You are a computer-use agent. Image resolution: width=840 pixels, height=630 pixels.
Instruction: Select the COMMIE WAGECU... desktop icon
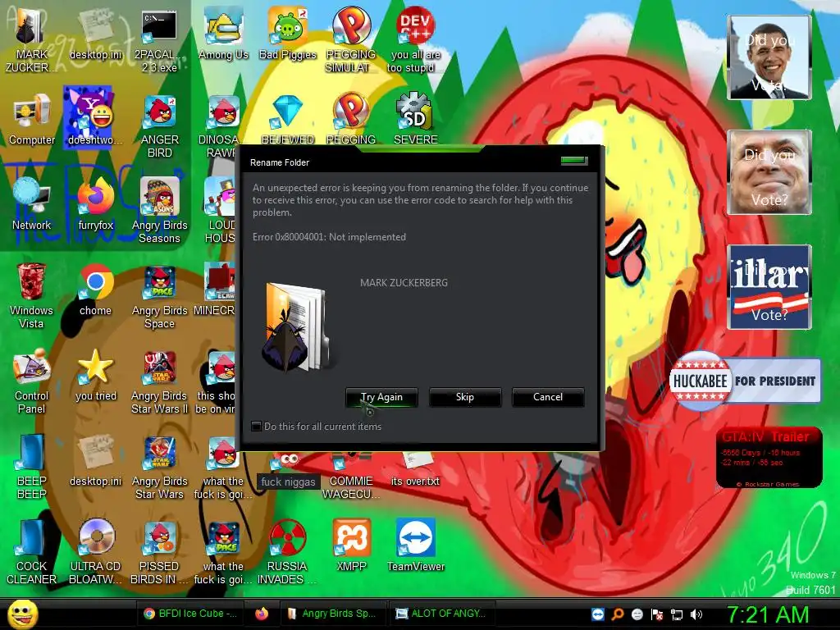coord(351,477)
